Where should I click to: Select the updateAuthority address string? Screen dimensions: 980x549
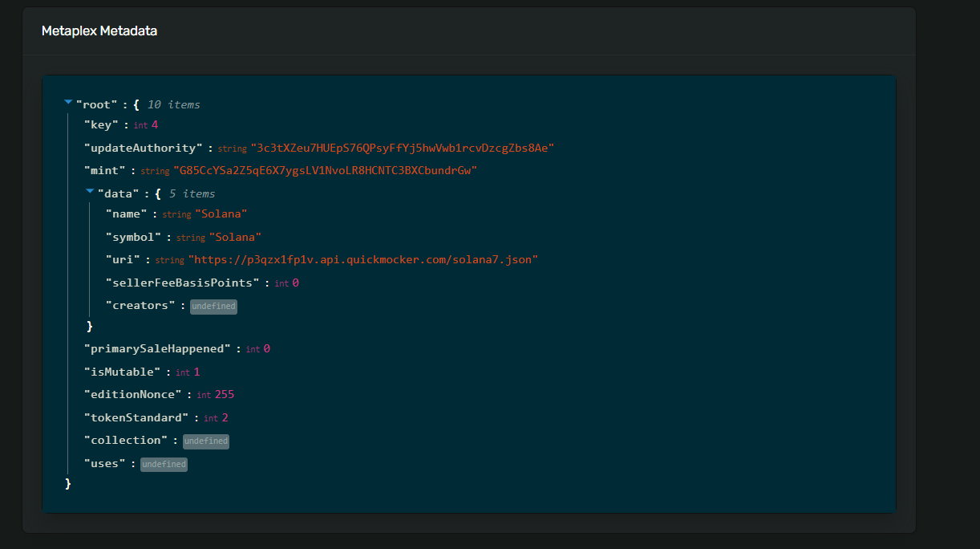click(x=402, y=148)
